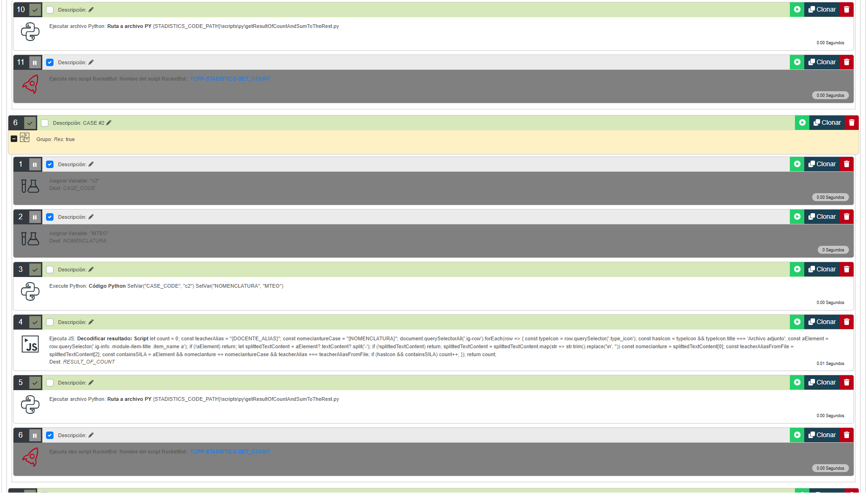Open the TCPP-STADISTICS-GET_COUNT link in last step
Screen dimensions: 868x493
230,452
